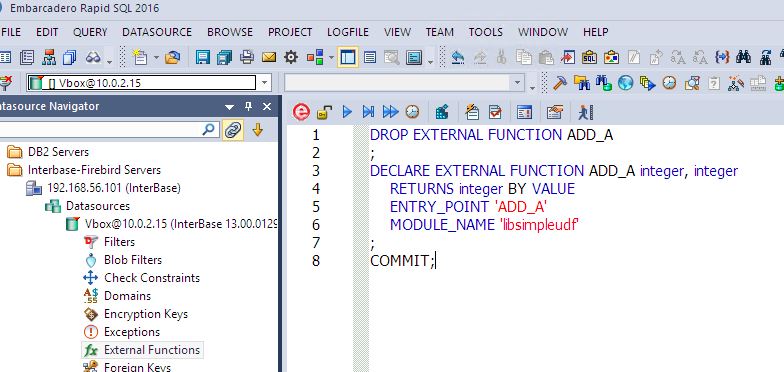
Task: Click the red Embarcadero 'e' icon
Action: tap(301, 112)
